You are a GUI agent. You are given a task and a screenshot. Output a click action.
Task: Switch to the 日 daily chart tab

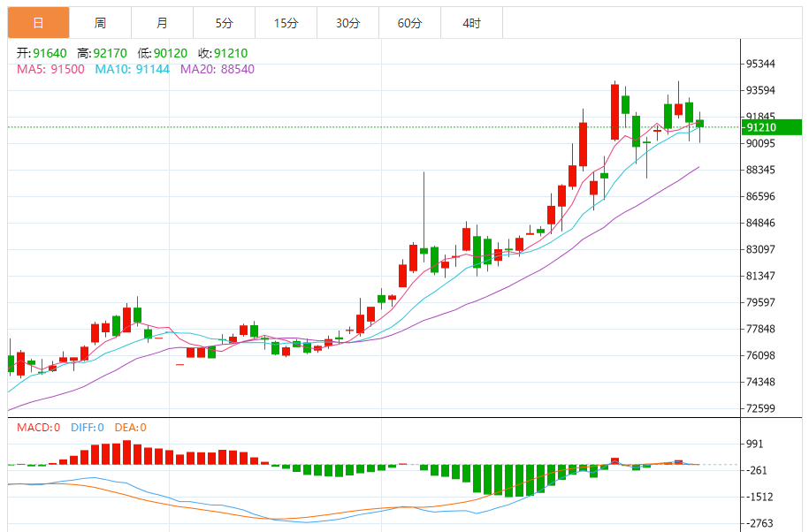38,23
